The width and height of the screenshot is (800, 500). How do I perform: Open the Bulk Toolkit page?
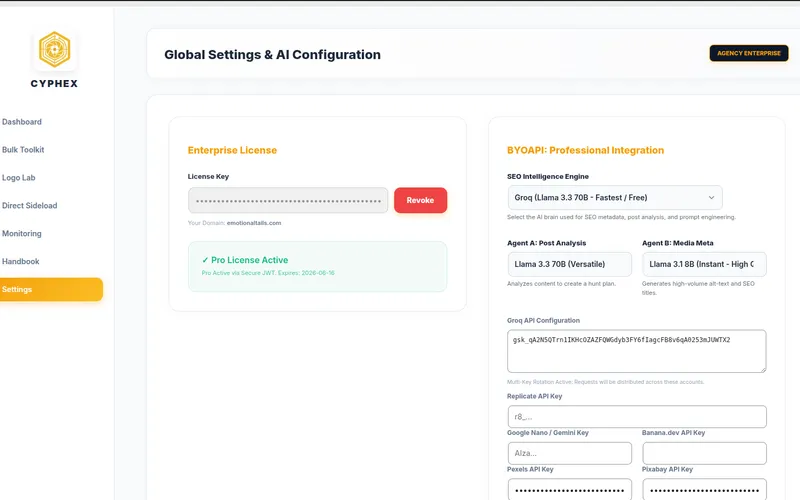23,149
